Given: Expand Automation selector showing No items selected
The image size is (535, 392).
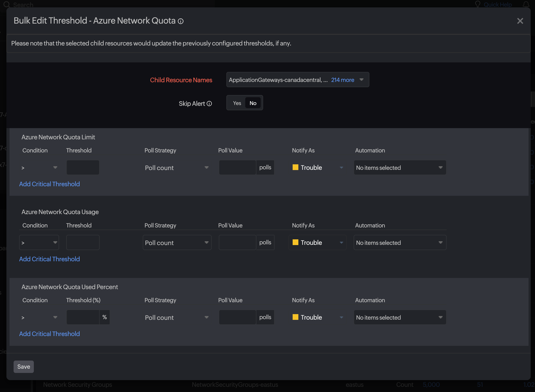Looking at the screenshot, I should click(400, 167).
